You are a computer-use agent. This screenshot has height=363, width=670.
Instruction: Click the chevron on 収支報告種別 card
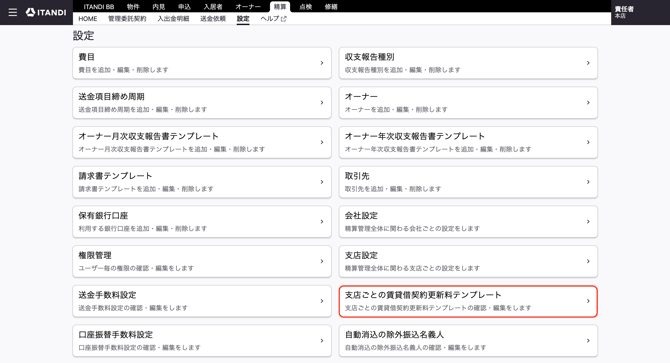588,63
